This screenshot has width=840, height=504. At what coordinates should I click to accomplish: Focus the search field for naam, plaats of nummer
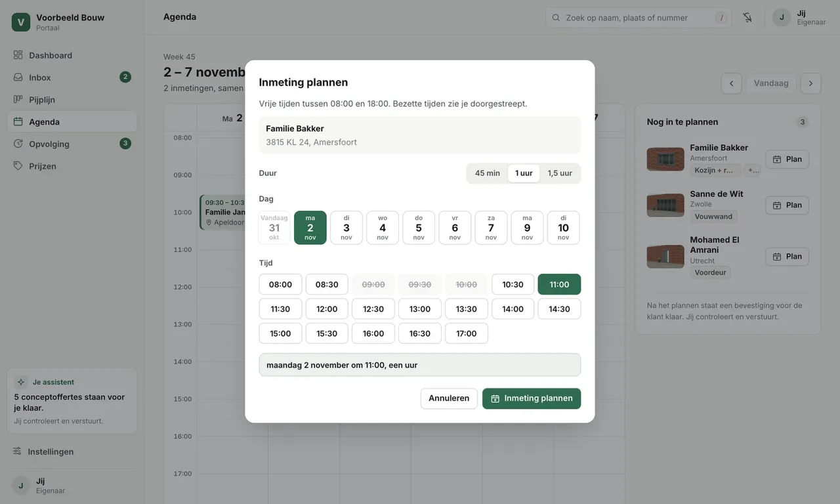[x=639, y=18]
